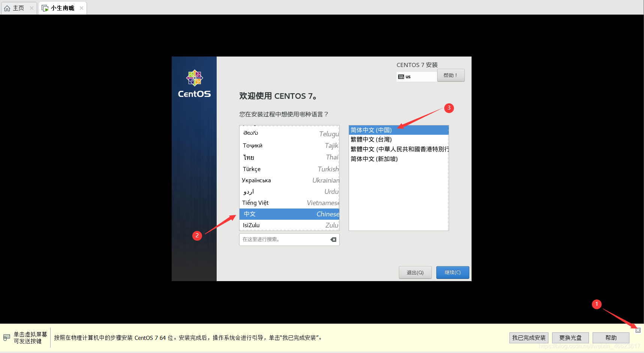Image resolution: width=644 pixels, height=353 pixels.
Task: Choose 简体中文 (新加坡) locale
Action: (399, 159)
